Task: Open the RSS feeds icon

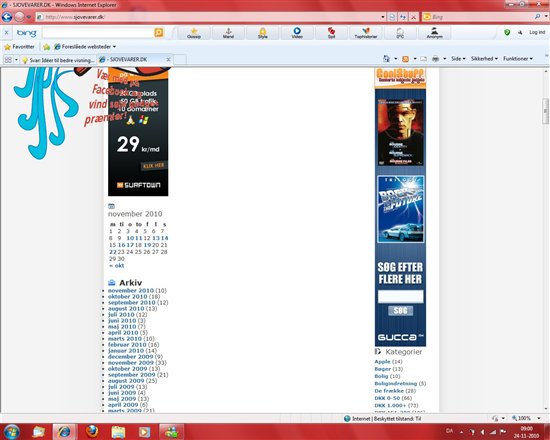Action: click(x=405, y=59)
